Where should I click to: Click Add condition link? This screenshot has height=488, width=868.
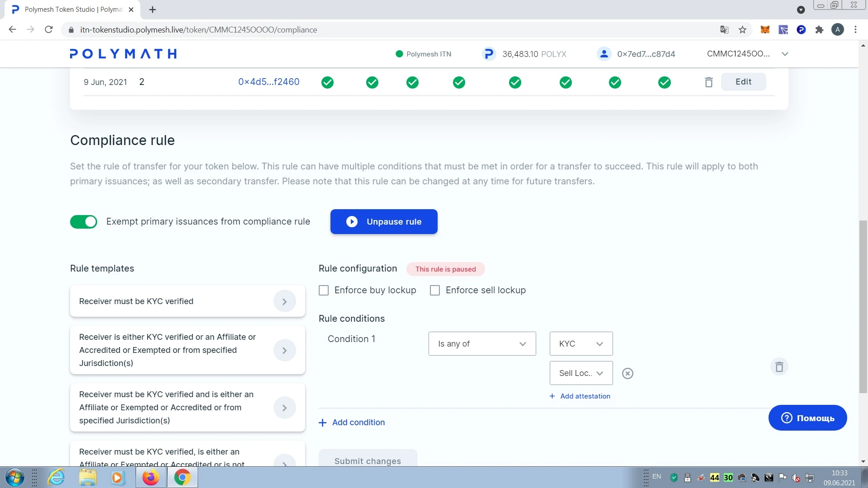[352, 422]
